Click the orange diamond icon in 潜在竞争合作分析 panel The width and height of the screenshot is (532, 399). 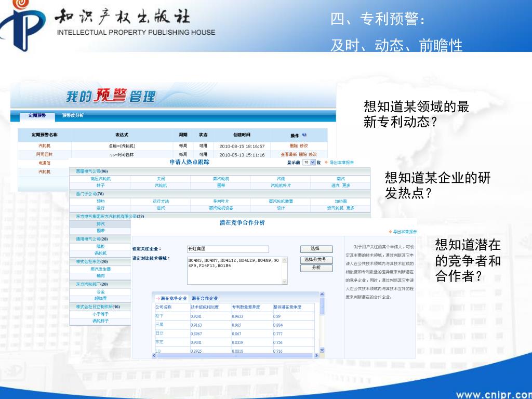[x=390, y=232]
